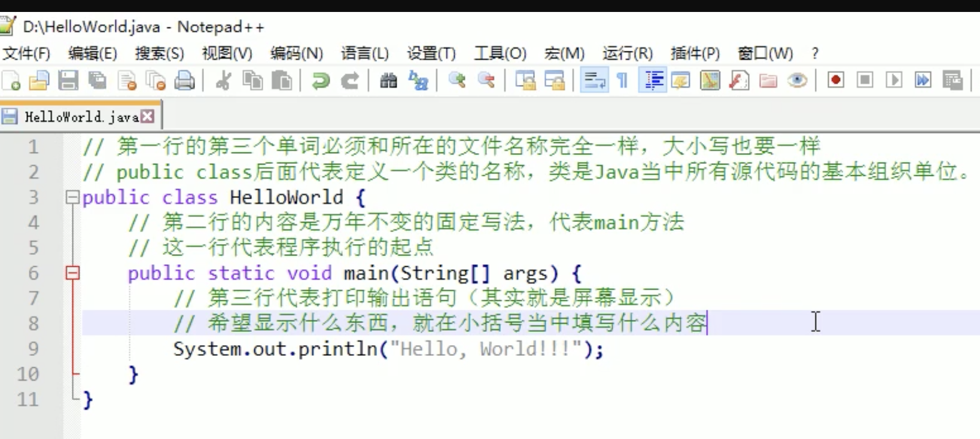
Task: Toggle show all characters pilcrow icon
Action: point(623,80)
